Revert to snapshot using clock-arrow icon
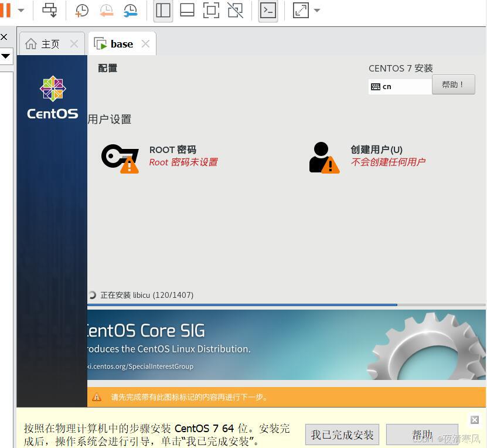This screenshot has width=487, height=448. 106,10
